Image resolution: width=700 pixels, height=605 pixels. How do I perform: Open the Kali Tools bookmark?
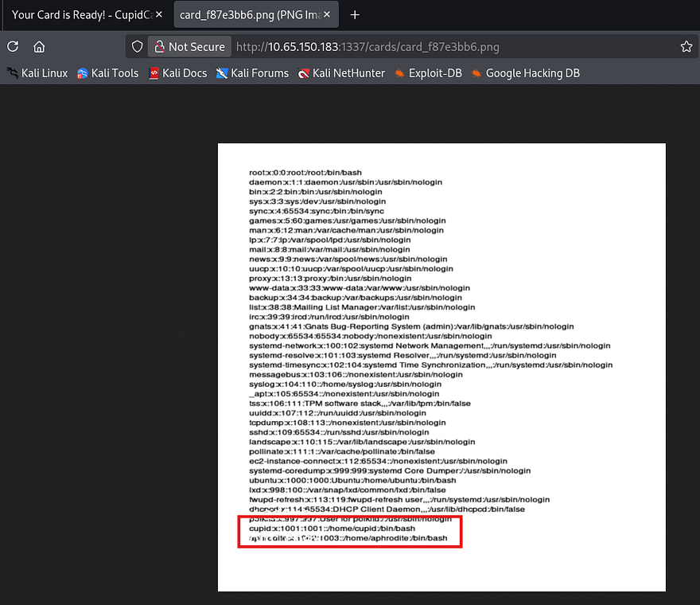pyautogui.click(x=107, y=73)
